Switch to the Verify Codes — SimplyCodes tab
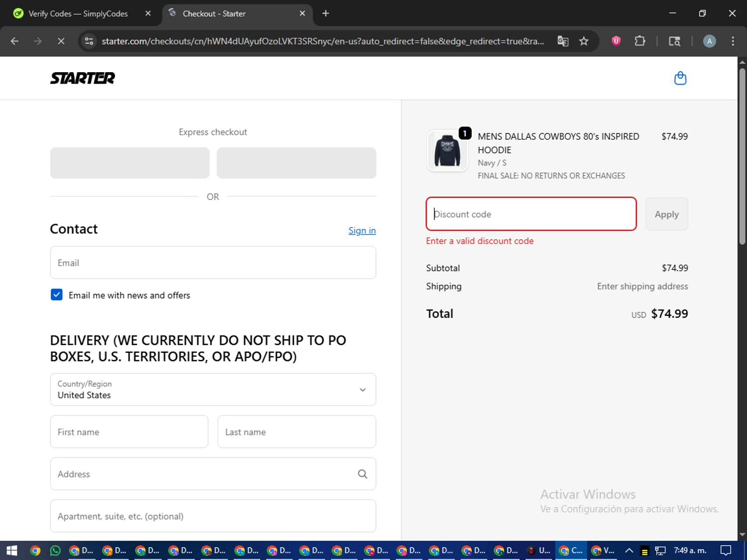Image resolution: width=747 pixels, height=560 pixels. tap(78, 13)
